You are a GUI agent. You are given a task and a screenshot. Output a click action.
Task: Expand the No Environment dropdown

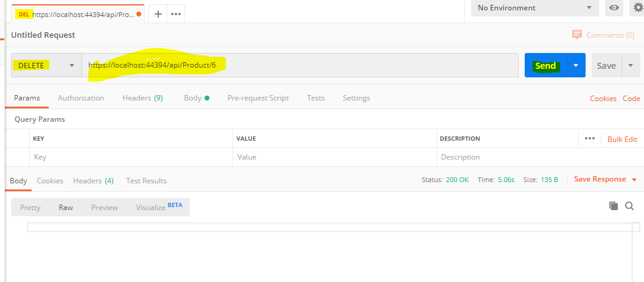(x=535, y=8)
